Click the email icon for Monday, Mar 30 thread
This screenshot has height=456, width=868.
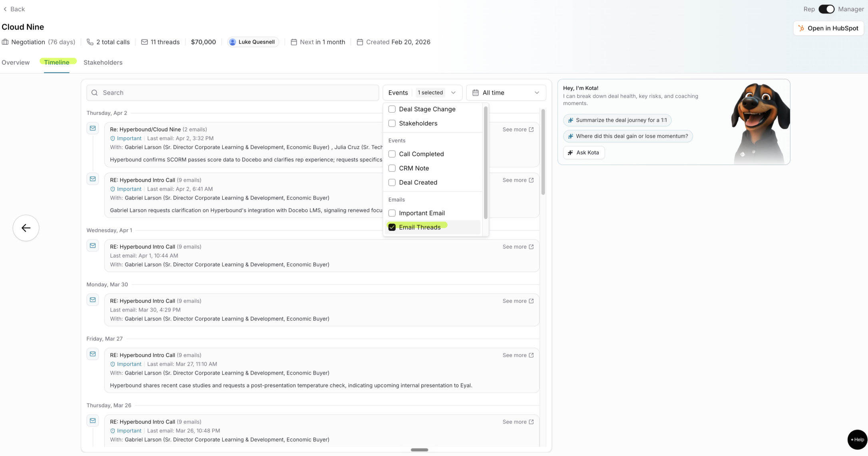coord(93,300)
